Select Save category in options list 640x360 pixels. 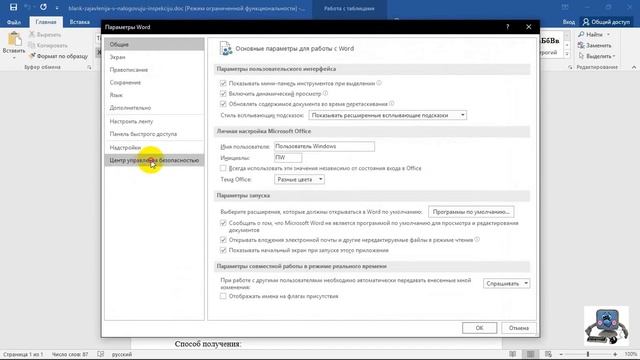point(154,82)
